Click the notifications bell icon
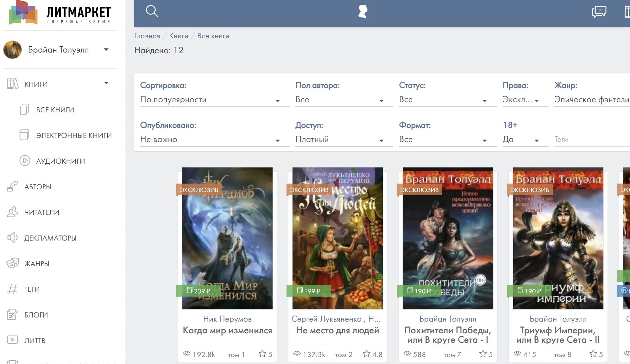 pos(599,12)
